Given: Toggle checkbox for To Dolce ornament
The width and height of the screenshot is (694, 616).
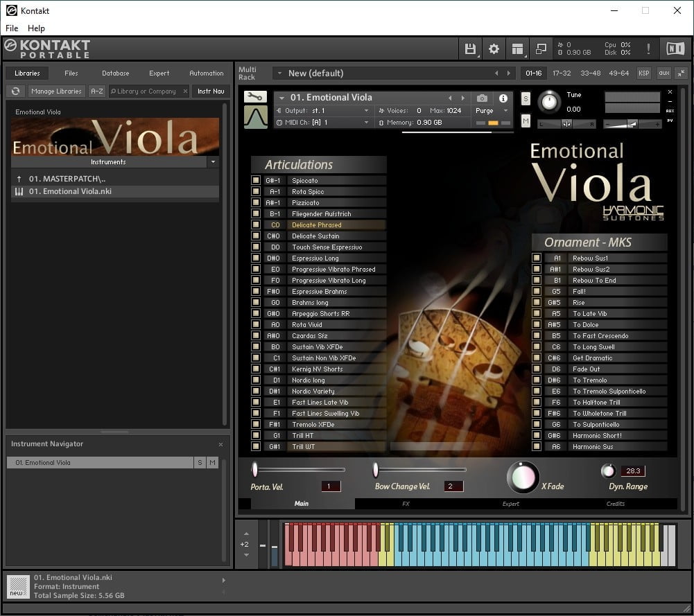Looking at the screenshot, I should pos(537,324).
